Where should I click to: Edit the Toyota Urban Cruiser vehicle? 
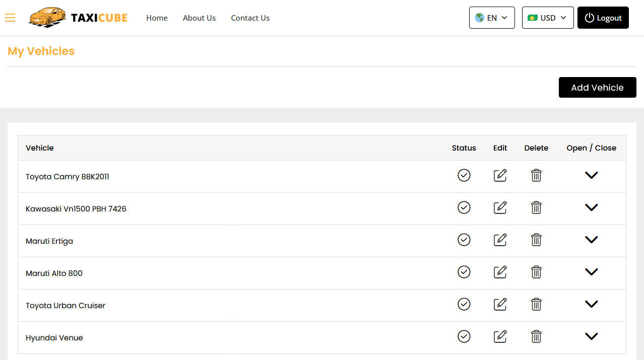tap(500, 304)
